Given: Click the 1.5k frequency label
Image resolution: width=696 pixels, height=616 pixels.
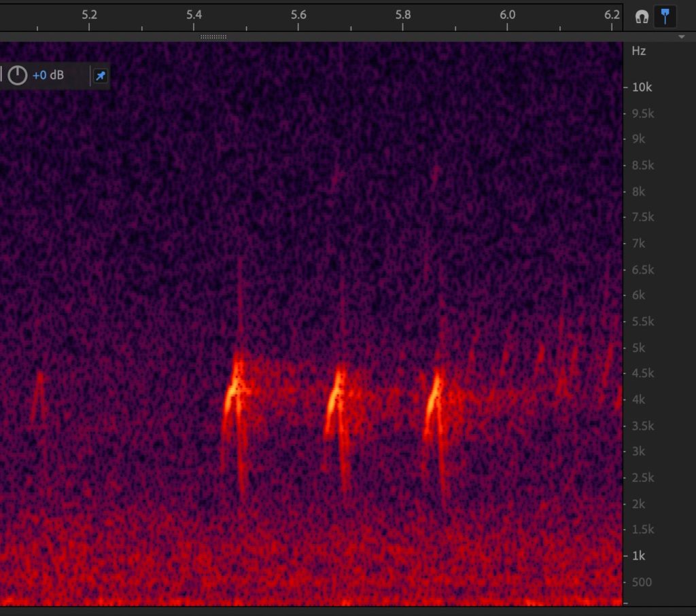Looking at the screenshot, I should [643, 530].
